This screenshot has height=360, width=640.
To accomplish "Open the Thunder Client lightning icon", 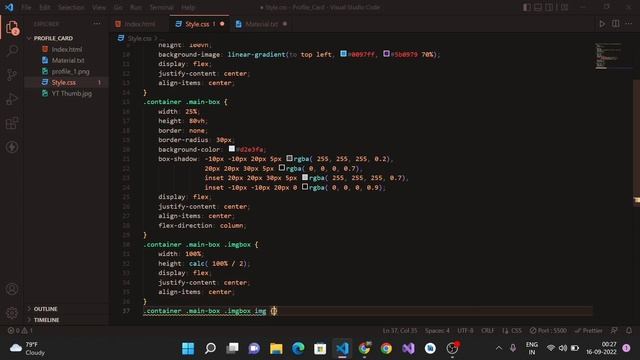I will click(12, 147).
